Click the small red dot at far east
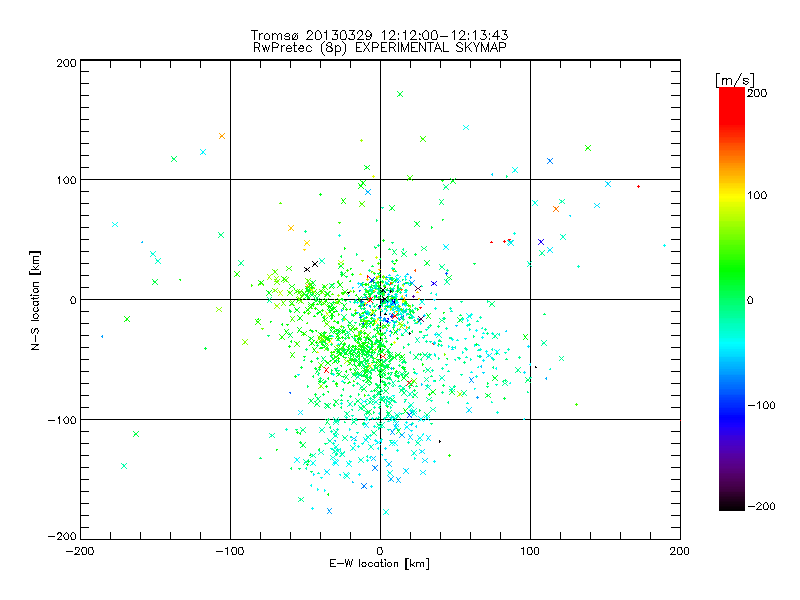Screen dimensions: 800x600 point(638,186)
